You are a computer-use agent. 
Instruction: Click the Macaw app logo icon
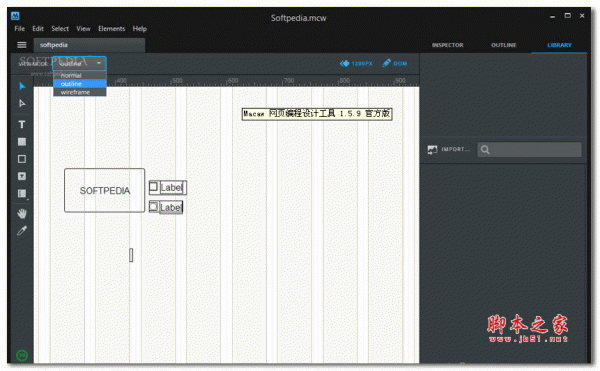[15, 16]
